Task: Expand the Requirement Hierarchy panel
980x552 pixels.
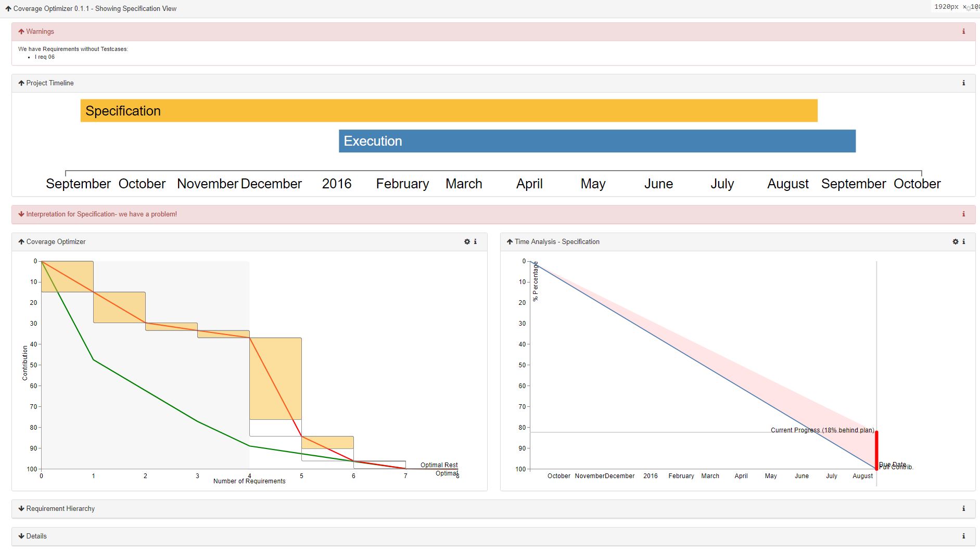Action: point(21,509)
